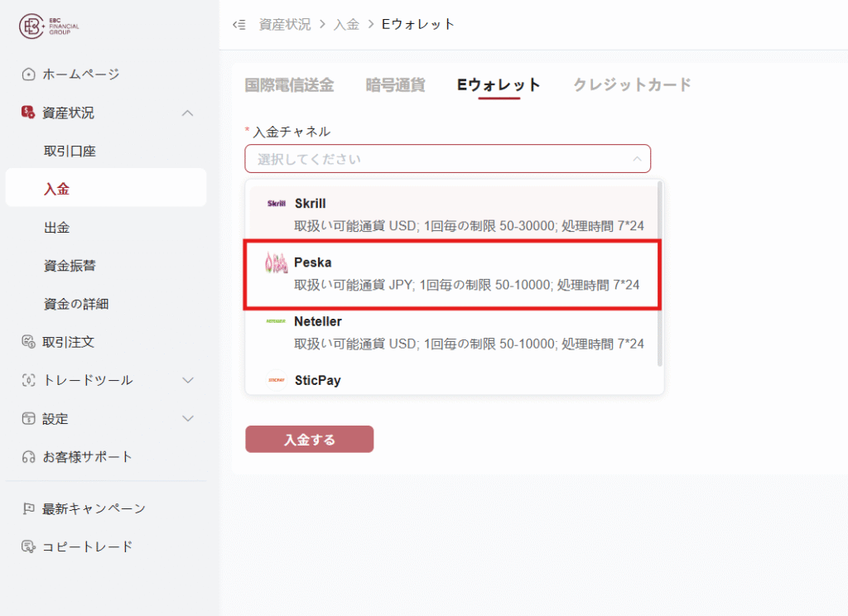
Task: Click the コピートレード icon
Action: click(x=29, y=546)
